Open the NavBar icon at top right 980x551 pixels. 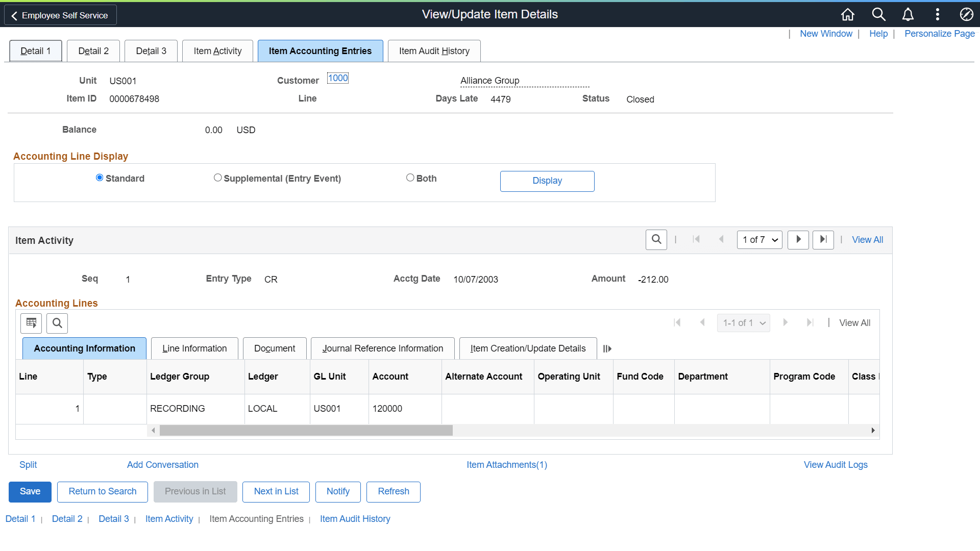pos(967,14)
